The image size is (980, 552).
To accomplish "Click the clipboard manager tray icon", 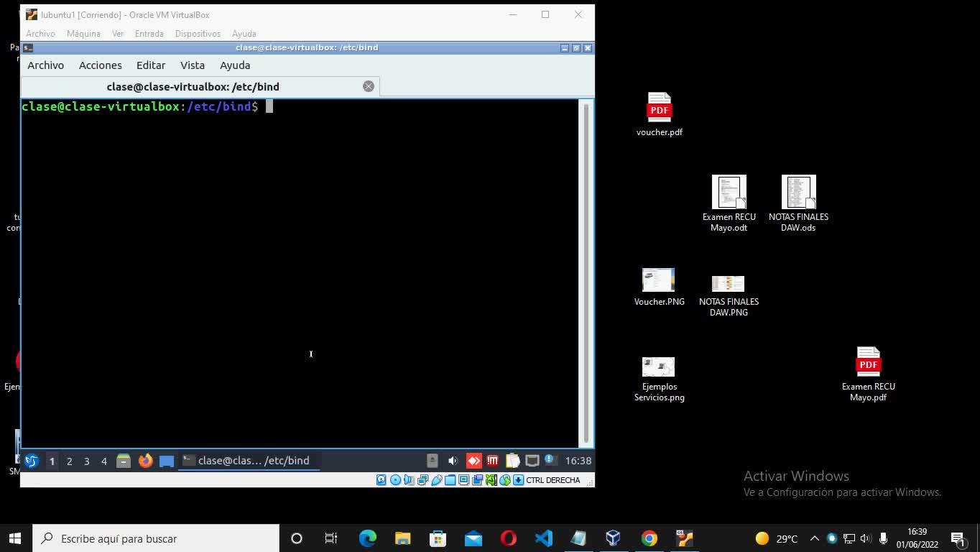I will tap(512, 461).
